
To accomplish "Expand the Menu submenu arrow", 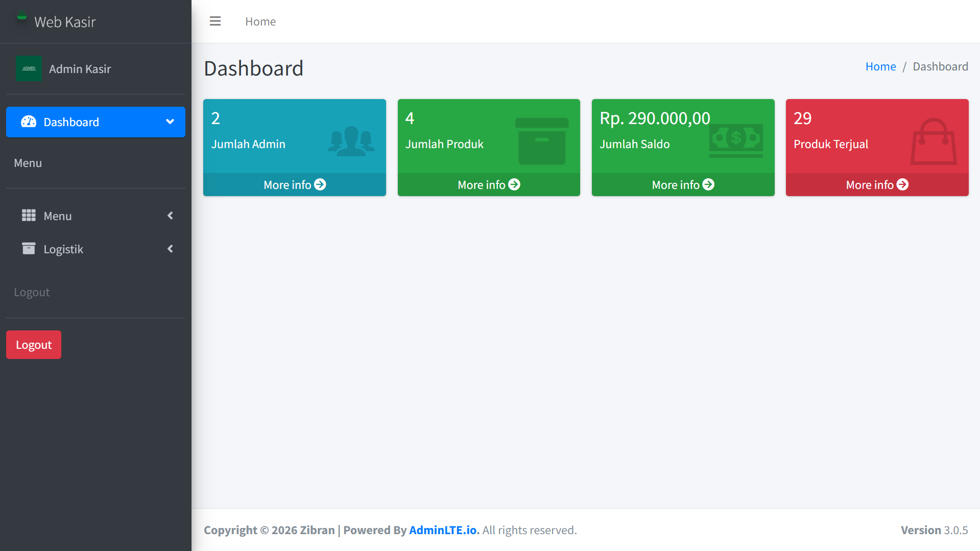I will [170, 216].
